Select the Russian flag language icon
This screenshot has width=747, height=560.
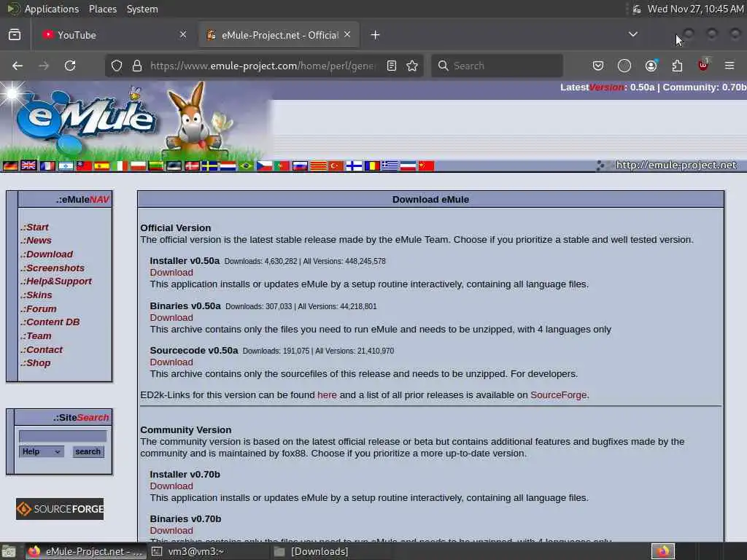(300, 166)
